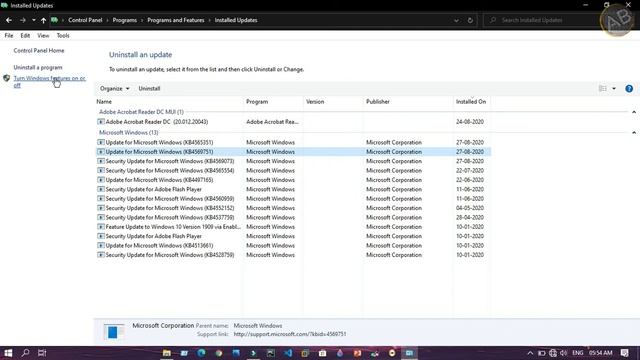This screenshot has width=640, height=360.
Task: Select Update for Microsoft Windows (KB4569751)
Action: pyautogui.click(x=293, y=152)
